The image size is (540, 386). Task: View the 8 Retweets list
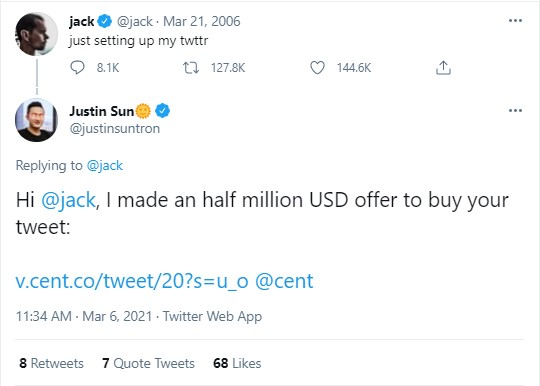click(51, 363)
